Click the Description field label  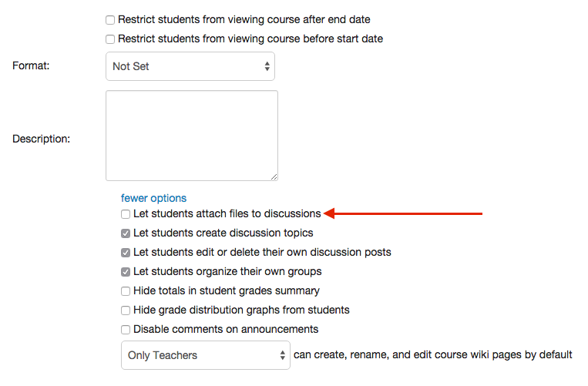click(x=41, y=139)
